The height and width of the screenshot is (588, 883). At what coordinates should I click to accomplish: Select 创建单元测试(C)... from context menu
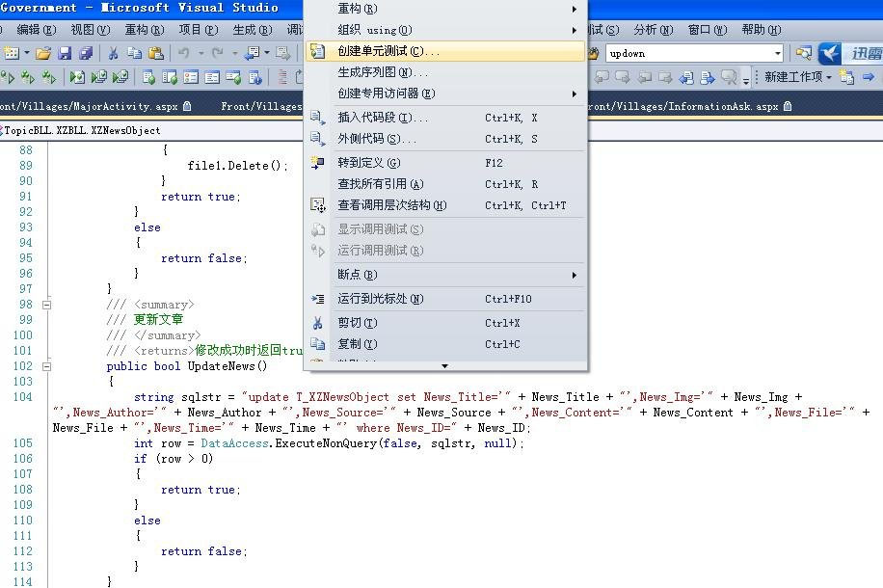(x=445, y=51)
